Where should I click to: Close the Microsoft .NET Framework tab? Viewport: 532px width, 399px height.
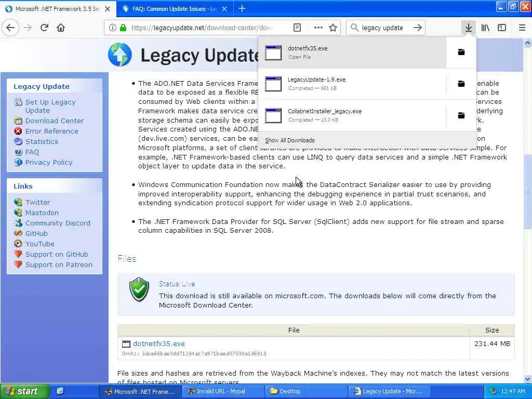108,9
